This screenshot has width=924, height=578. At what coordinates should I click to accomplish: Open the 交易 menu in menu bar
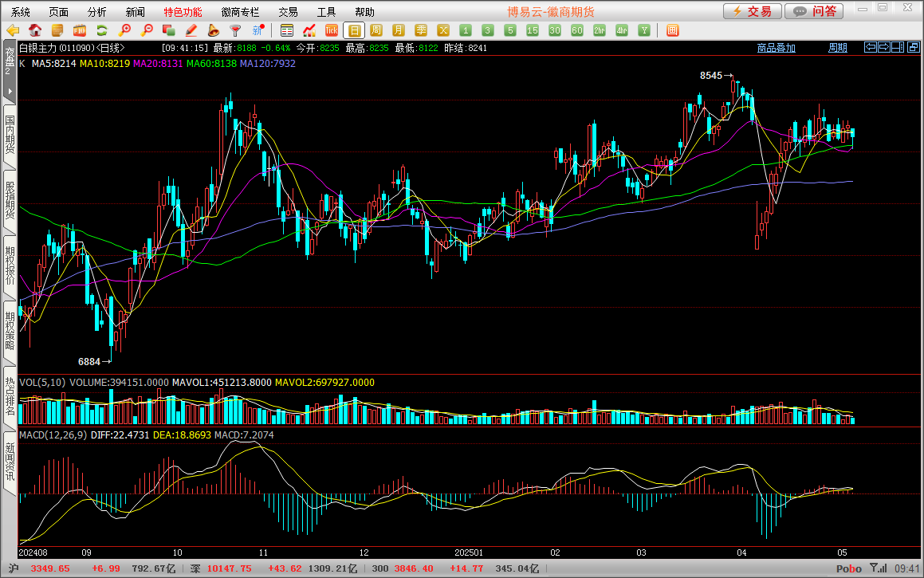coord(288,12)
